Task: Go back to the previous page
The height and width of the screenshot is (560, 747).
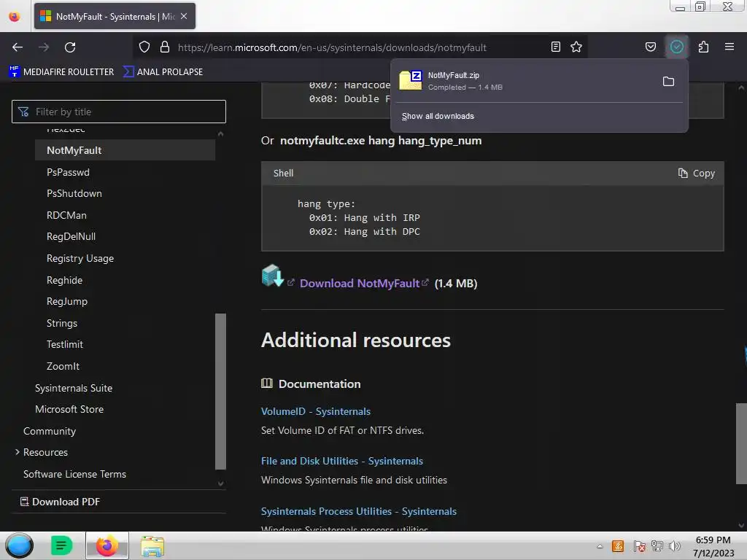Action: 18,47
